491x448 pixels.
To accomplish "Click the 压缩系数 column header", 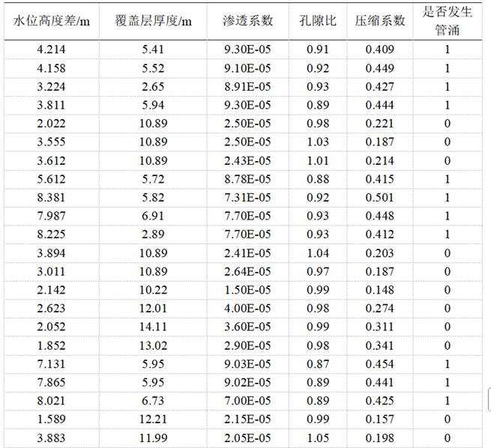I will [x=380, y=20].
